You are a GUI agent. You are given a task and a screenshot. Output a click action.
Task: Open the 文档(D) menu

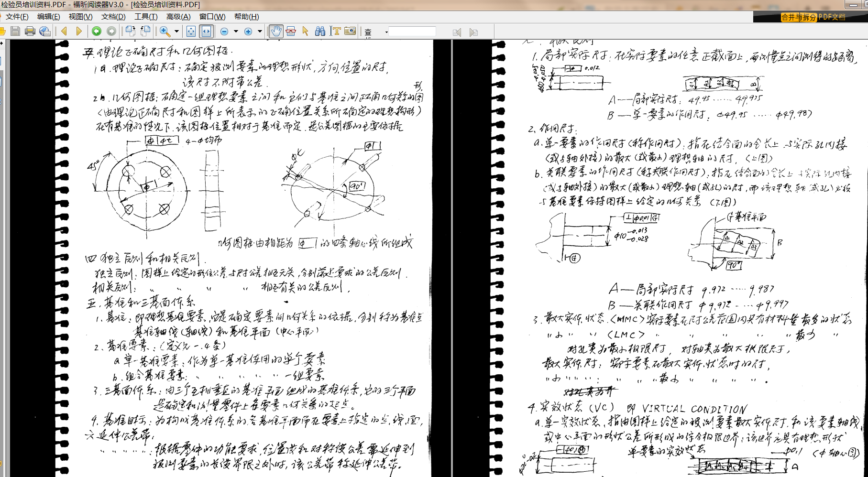tap(113, 17)
